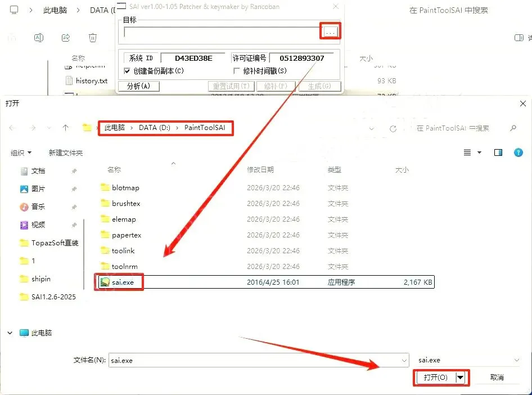
Task: Click the forward arrow in Open dialog
Action: point(32,128)
